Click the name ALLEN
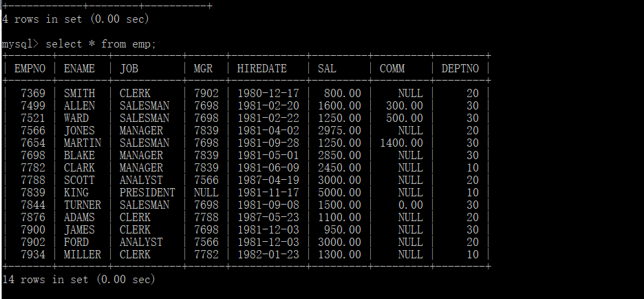The width and height of the screenshot is (644, 299). click(x=79, y=105)
